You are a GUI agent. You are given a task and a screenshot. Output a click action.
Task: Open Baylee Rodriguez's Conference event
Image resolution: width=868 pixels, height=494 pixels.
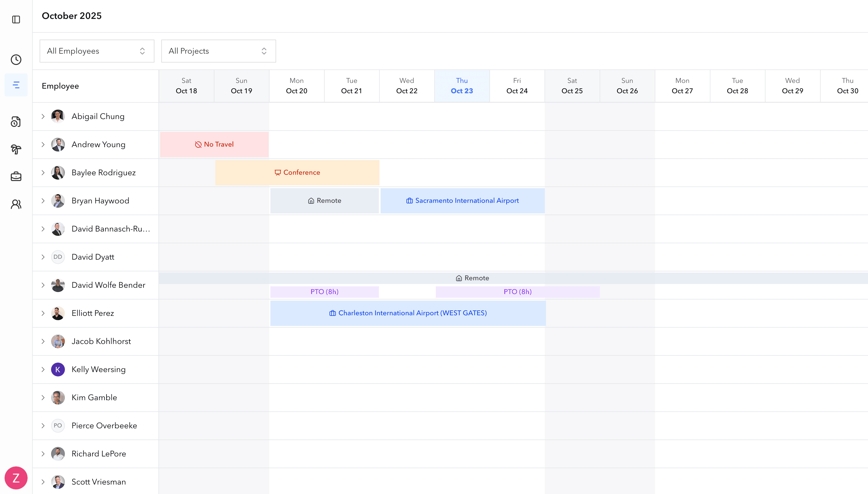point(297,172)
